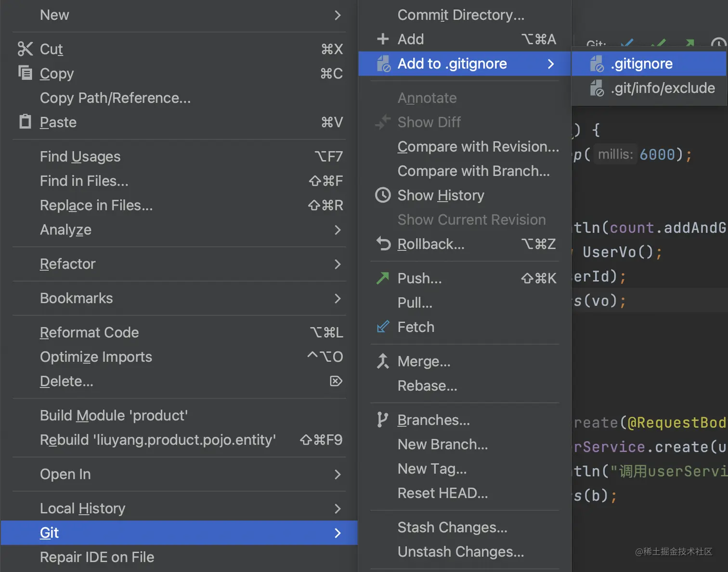
Task: Click the number 6000 in the code editor
Action: point(657,154)
